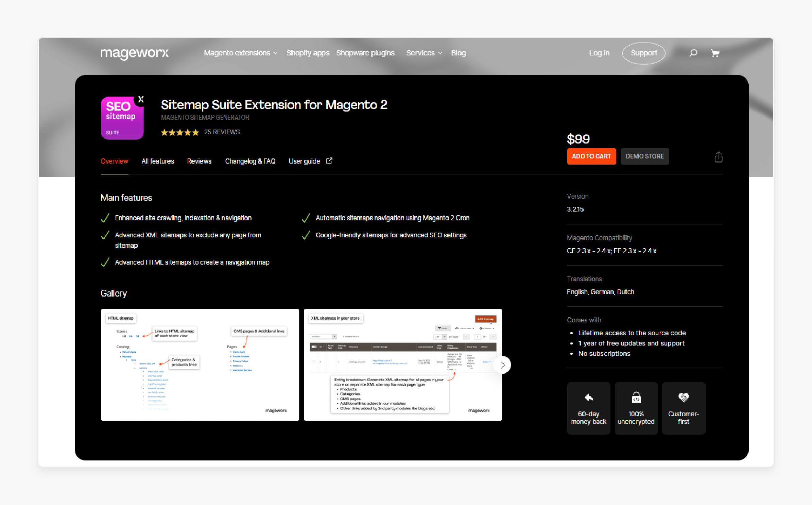
Task: Click 'Advanced HTML sitemaps to create a navigation map'
Action: pos(192,263)
